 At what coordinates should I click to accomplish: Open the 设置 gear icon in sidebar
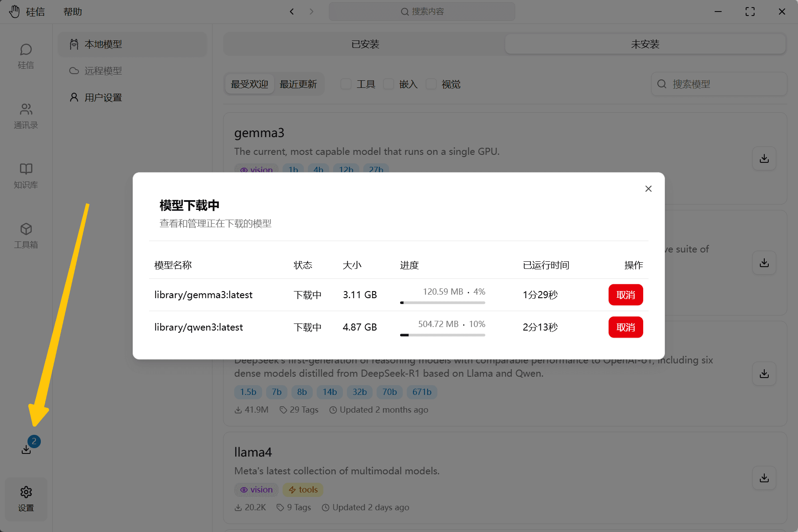click(x=26, y=499)
